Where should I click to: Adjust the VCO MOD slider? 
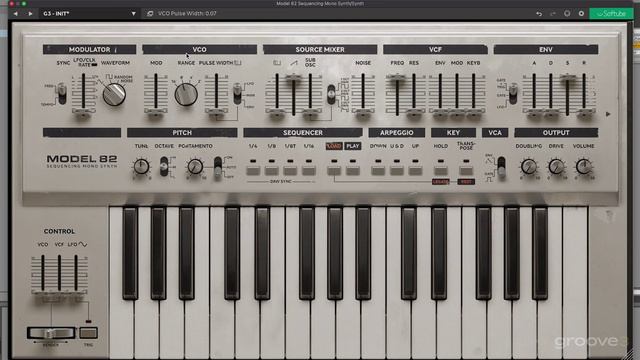[x=156, y=112]
